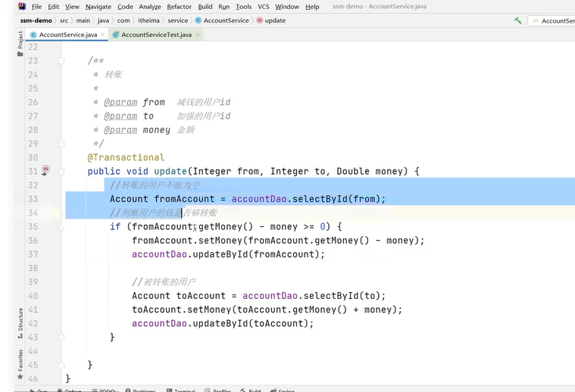The image size is (575, 392).
Task: Open the VCS menu
Action: coord(264,7)
